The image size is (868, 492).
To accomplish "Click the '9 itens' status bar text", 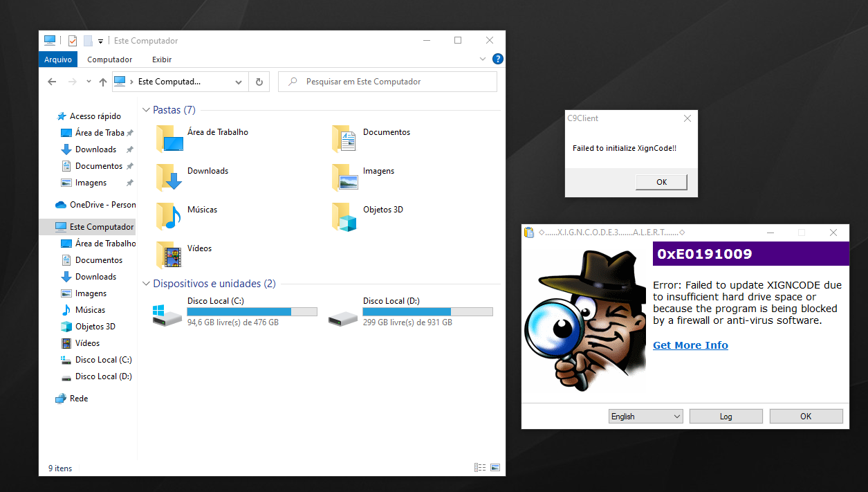I will tap(60, 468).
